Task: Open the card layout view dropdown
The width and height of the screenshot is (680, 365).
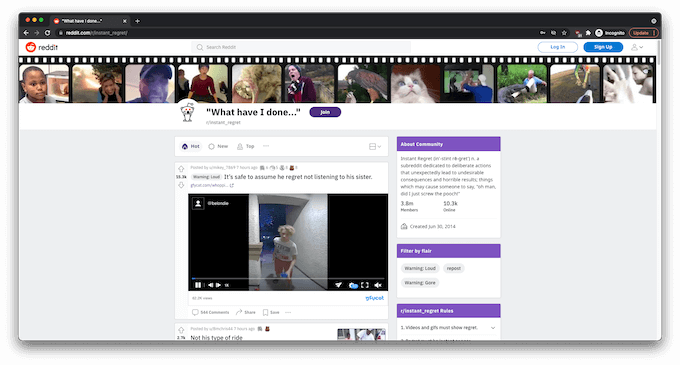Action: pos(375,147)
